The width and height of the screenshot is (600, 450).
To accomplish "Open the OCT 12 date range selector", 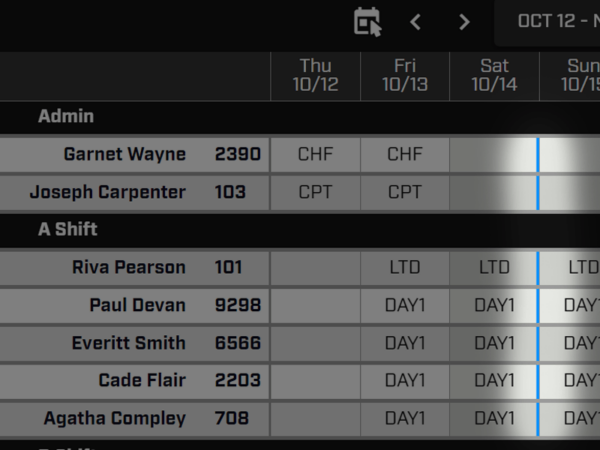I will pyautogui.click(x=557, y=22).
